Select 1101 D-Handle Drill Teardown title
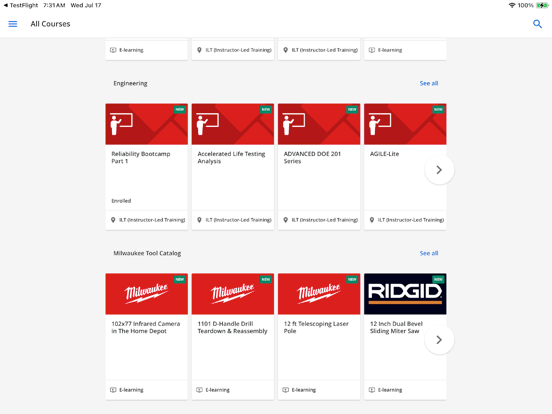This screenshot has width=552, height=414. tap(232, 327)
